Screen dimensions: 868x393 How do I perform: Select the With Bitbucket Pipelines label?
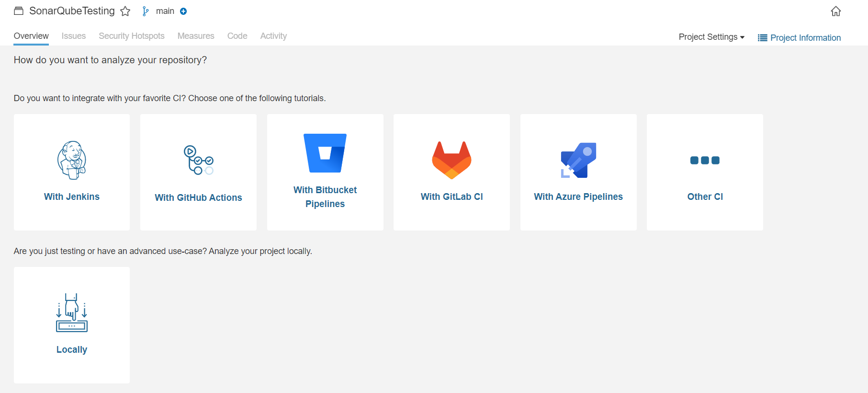point(325,197)
